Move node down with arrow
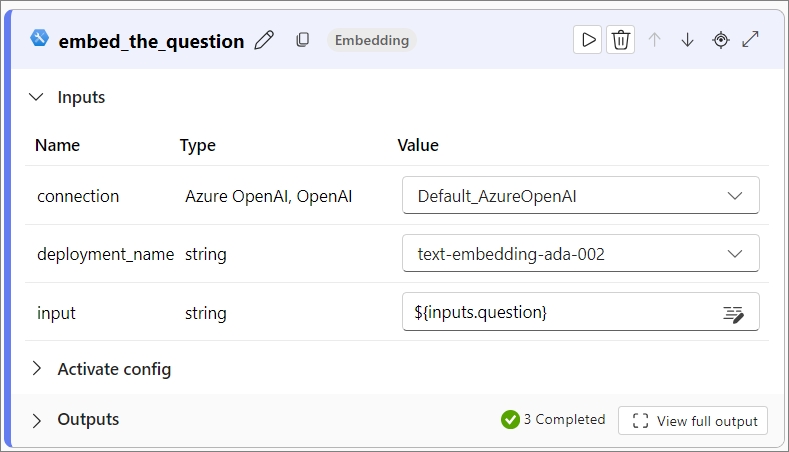 coord(688,40)
